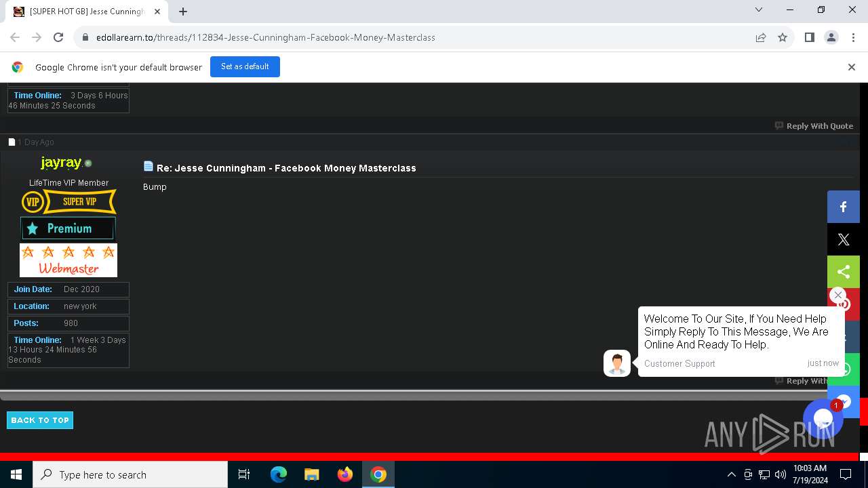Open the blue chat bubble widget
Image resolution: width=868 pixels, height=488 pixels.
[823, 418]
